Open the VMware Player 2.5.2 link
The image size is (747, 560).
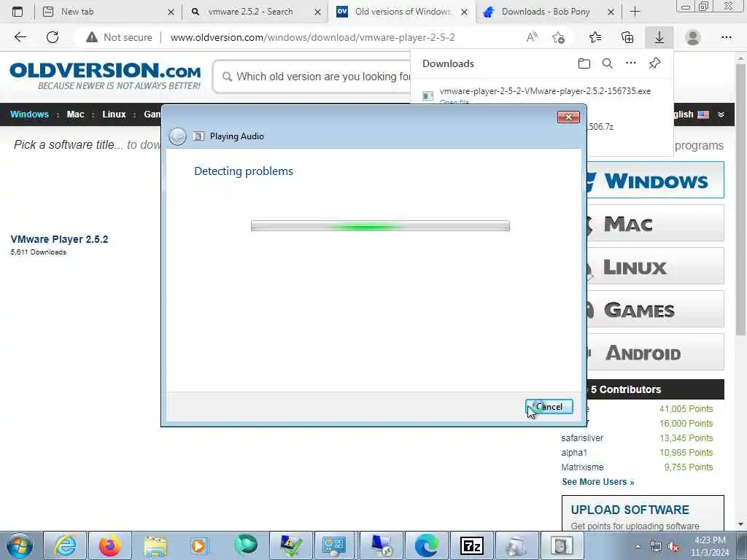(59, 239)
